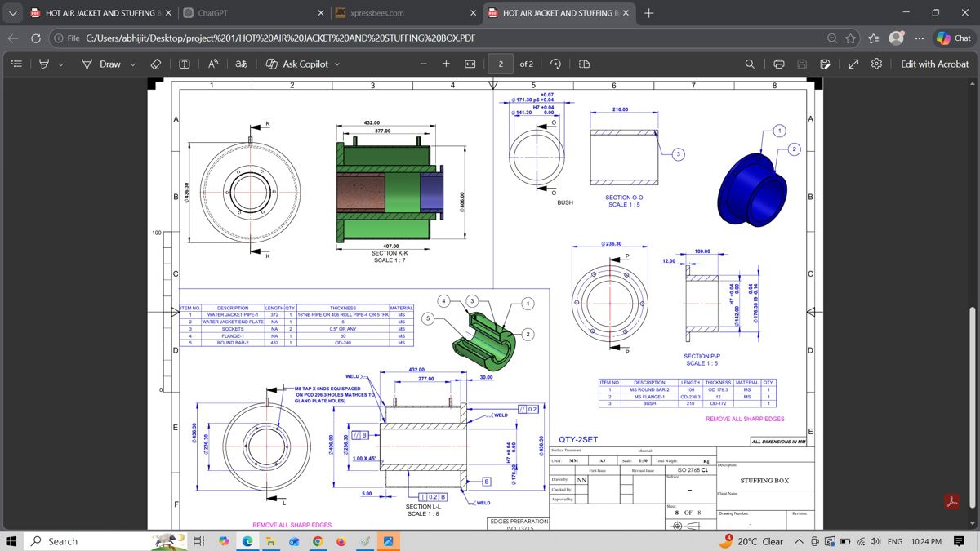Toggle the Draw tool on
The image size is (980, 551).
coord(101,64)
